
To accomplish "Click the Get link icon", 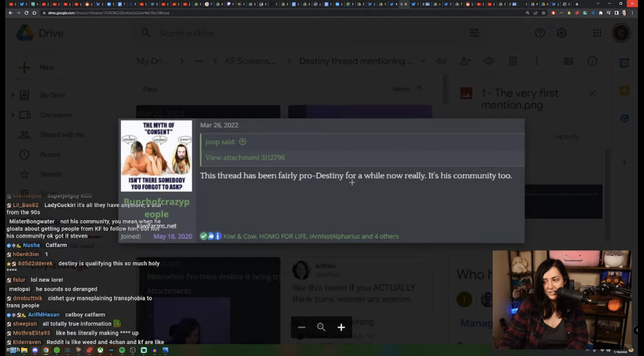I will point(441,61).
